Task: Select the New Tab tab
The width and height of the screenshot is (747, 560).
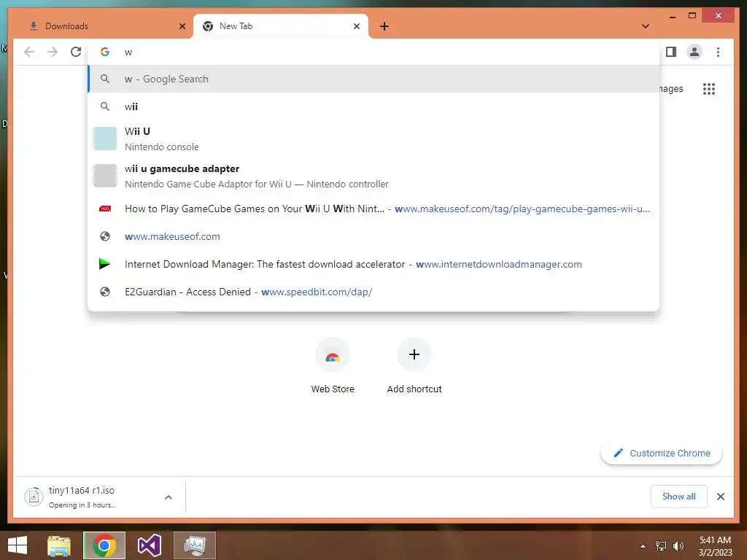Action: click(x=281, y=26)
